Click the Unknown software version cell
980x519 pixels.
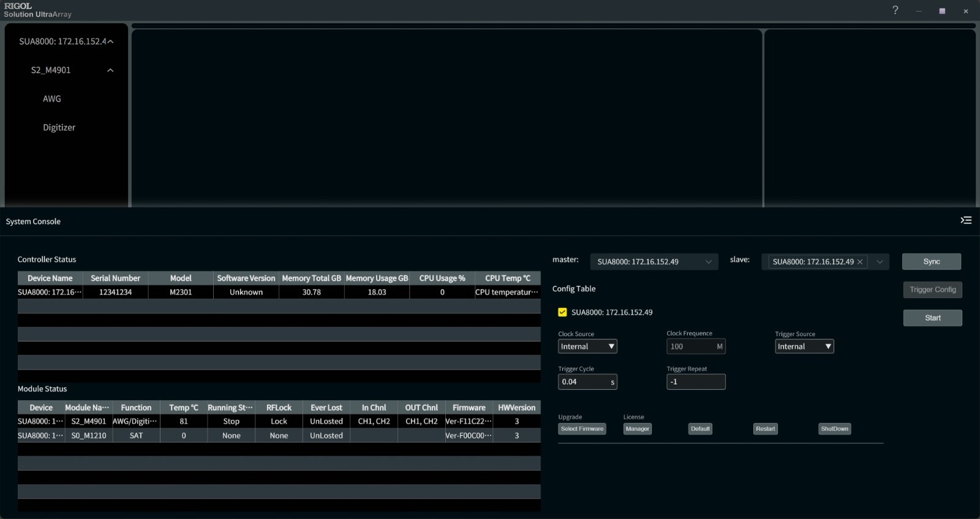click(246, 293)
